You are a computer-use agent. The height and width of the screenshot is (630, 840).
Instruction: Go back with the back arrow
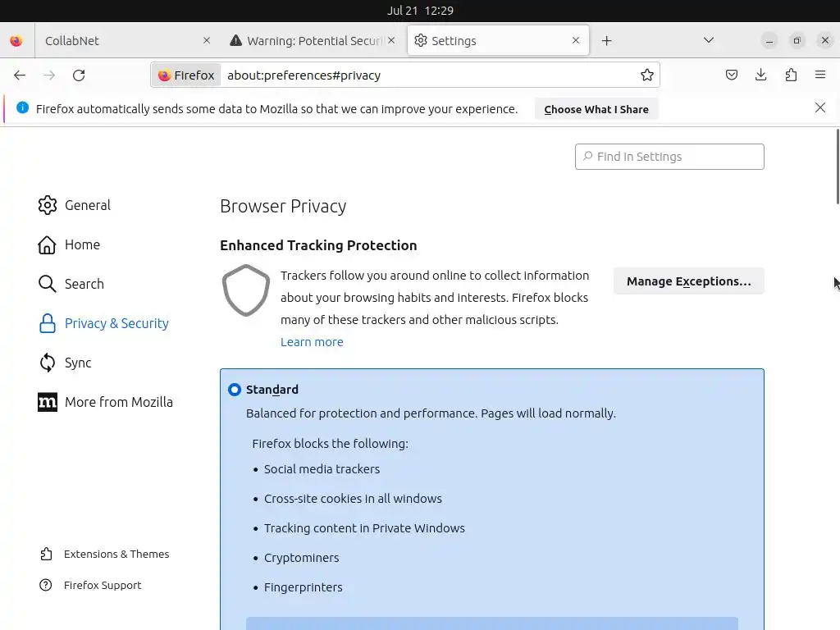click(20, 75)
